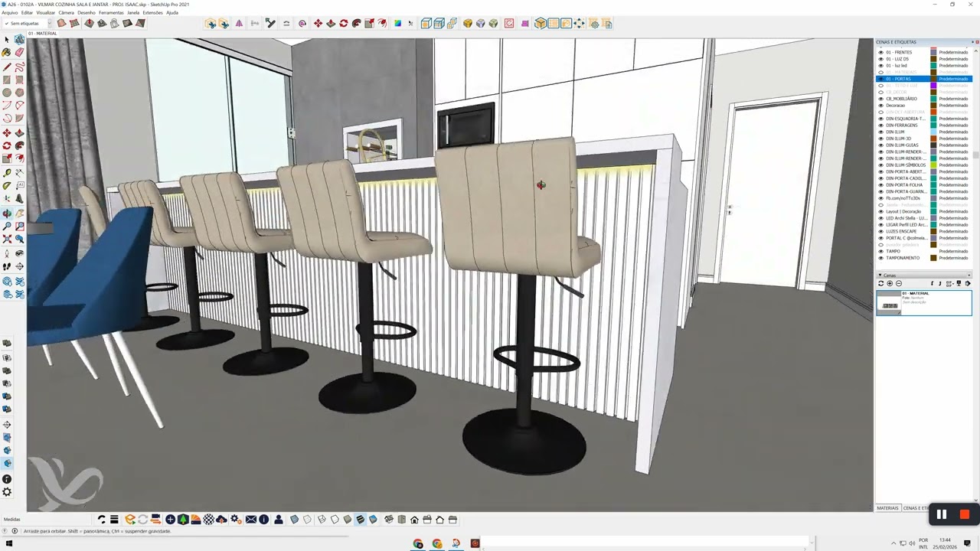Viewport: 980px width, 551px height.
Task: Open Câmera menu
Action: (x=66, y=13)
